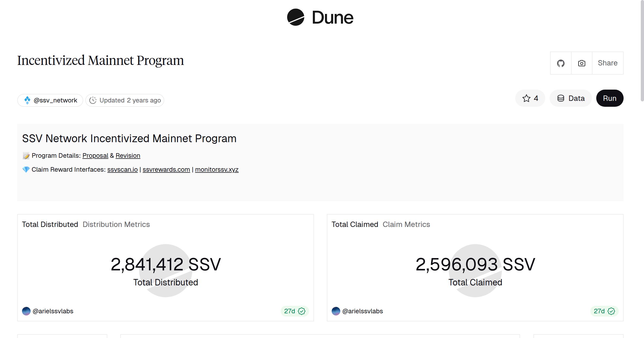Open Total Claimed card title
The width and height of the screenshot is (644, 338).
click(x=355, y=224)
